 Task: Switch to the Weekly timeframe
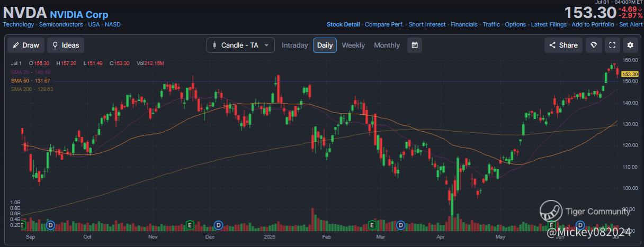tap(353, 45)
